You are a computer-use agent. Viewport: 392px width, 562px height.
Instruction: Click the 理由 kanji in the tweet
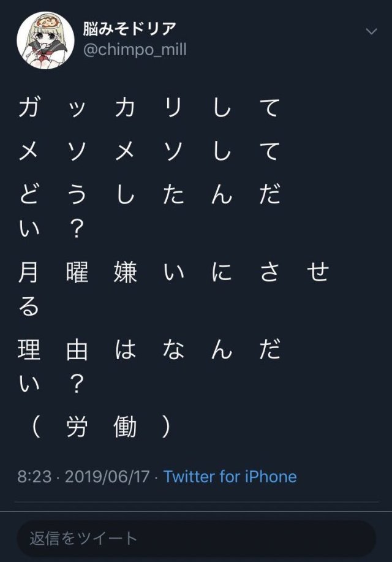tap(53, 350)
